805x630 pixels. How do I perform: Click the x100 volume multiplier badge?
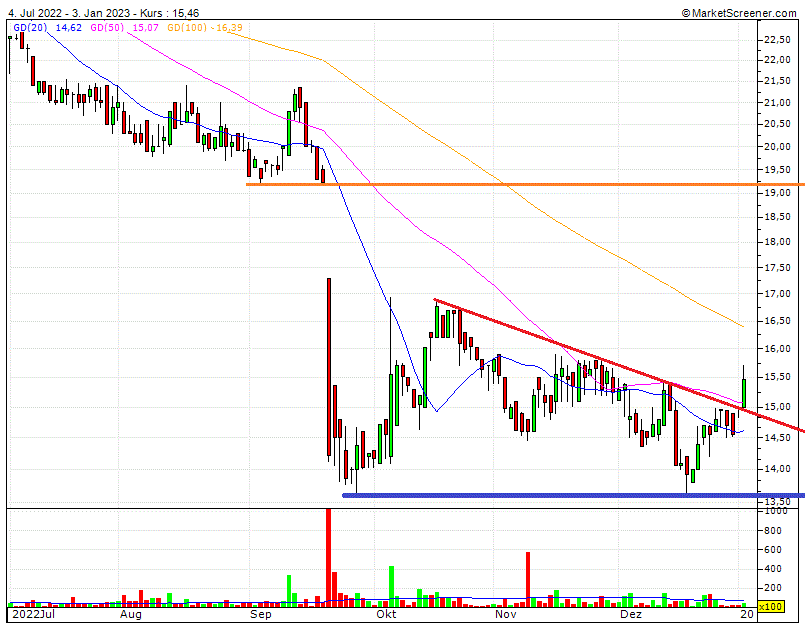pos(771,607)
